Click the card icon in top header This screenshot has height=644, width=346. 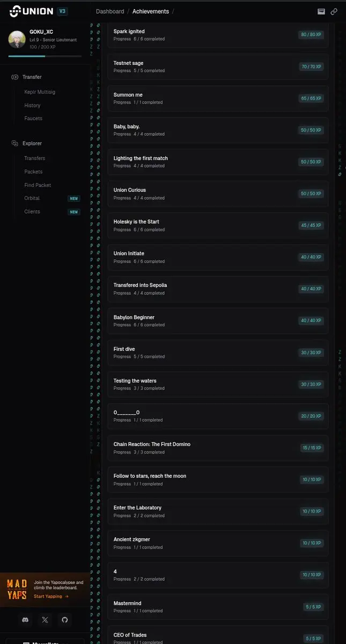tap(321, 11)
